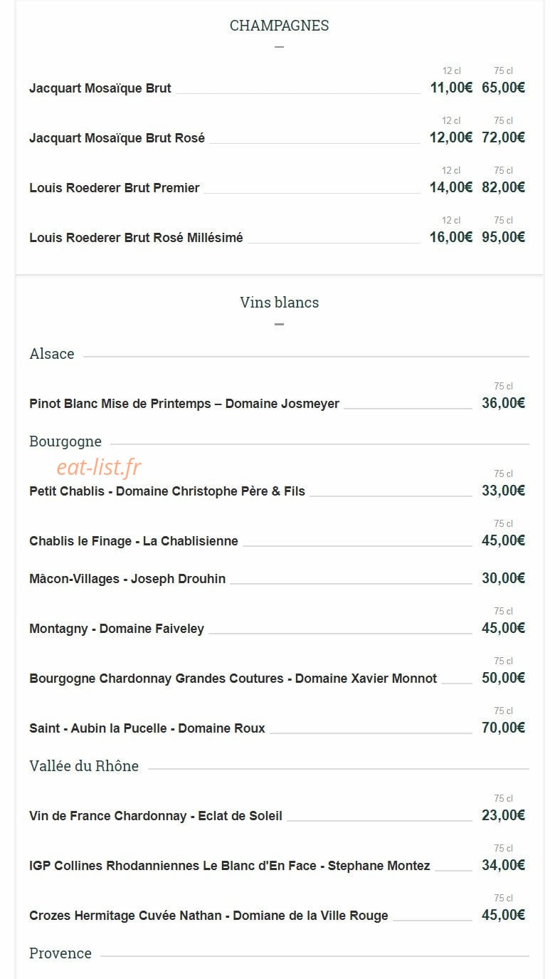This screenshot has height=979, width=560.
Task: Select Jacquart Mosaïque Brut item
Action: tap(100, 88)
